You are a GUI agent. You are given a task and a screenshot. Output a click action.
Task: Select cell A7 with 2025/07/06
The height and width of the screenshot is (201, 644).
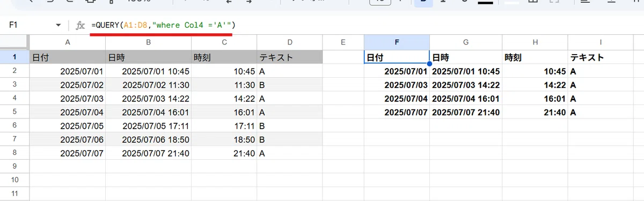[x=68, y=139]
